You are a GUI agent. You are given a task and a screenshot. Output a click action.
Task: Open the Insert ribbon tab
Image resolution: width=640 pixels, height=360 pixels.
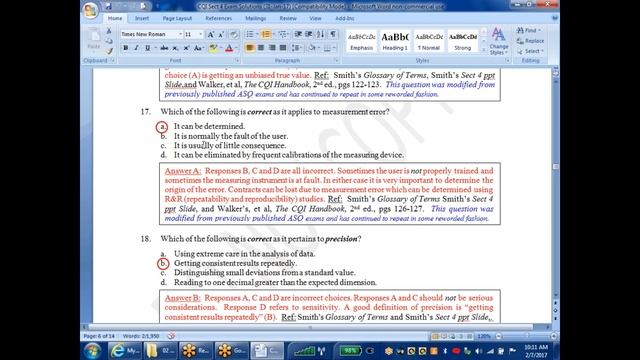pyautogui.click(x=142, y=18)
